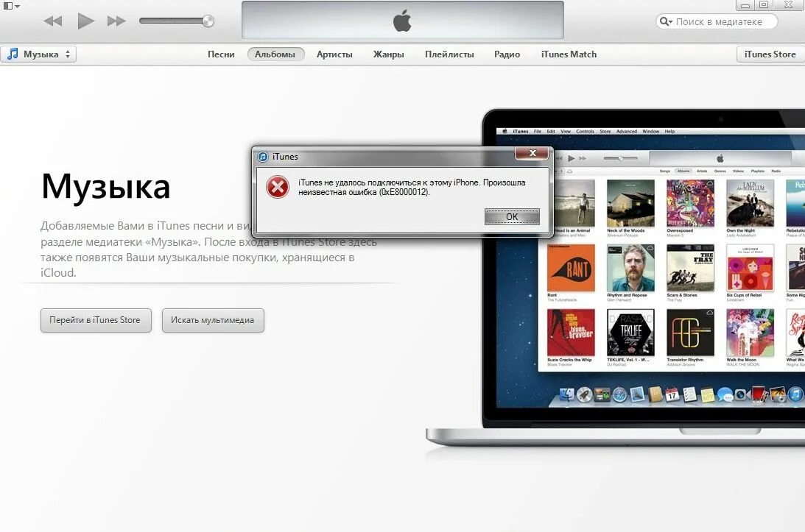Click the Calendar icon showing 17 in dock
Image resolution: width=805 pixels, height=532 pixels.
pyautogui.click(x=672, y=394)
